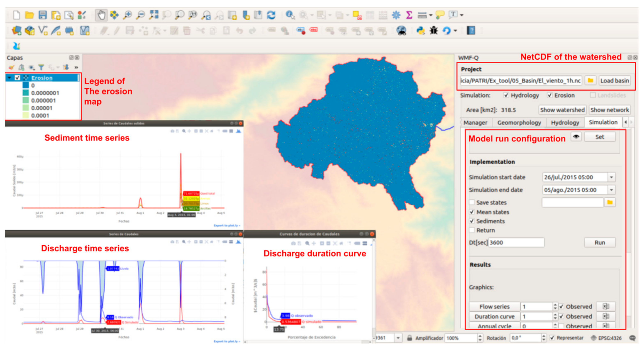The width and height of the screenshot is (644, 351).
Task: Open a new QGIS project
Action: 16,15
